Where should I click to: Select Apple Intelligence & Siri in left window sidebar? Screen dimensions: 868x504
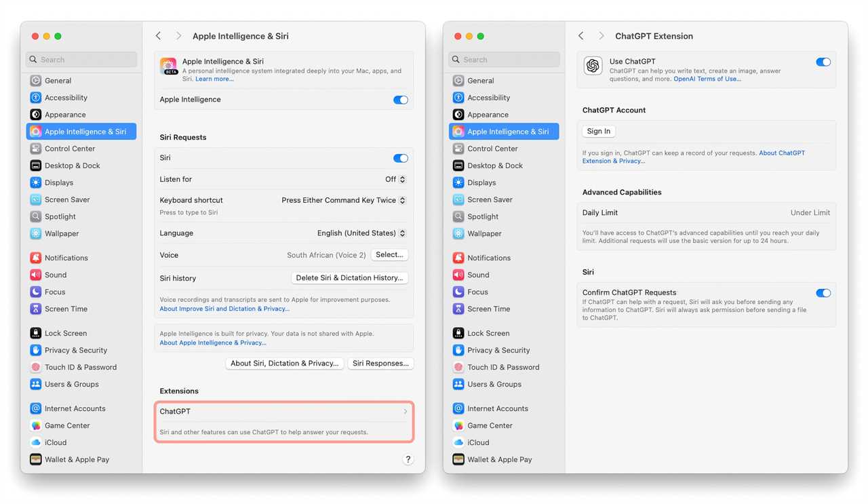(81, 132)
